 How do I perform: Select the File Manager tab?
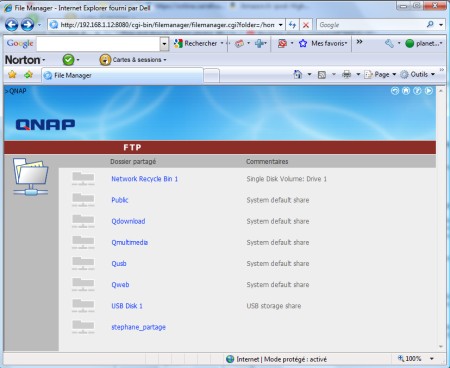(x=122, y=75)
